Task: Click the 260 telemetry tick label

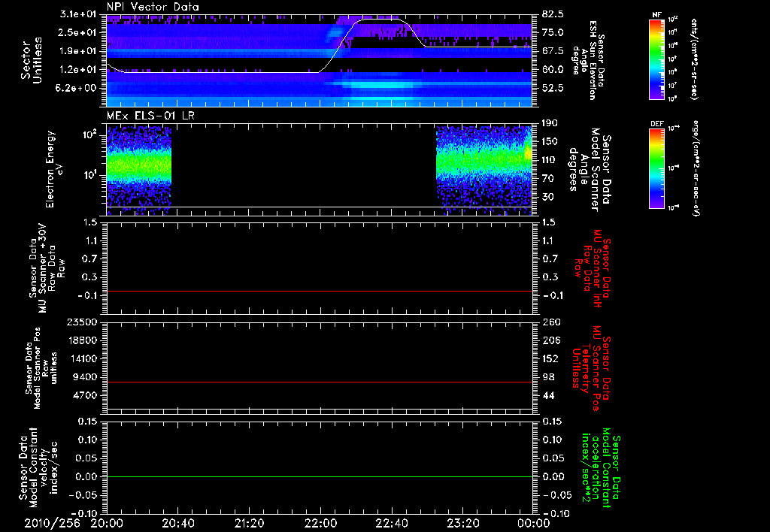Action: (550, 322)
